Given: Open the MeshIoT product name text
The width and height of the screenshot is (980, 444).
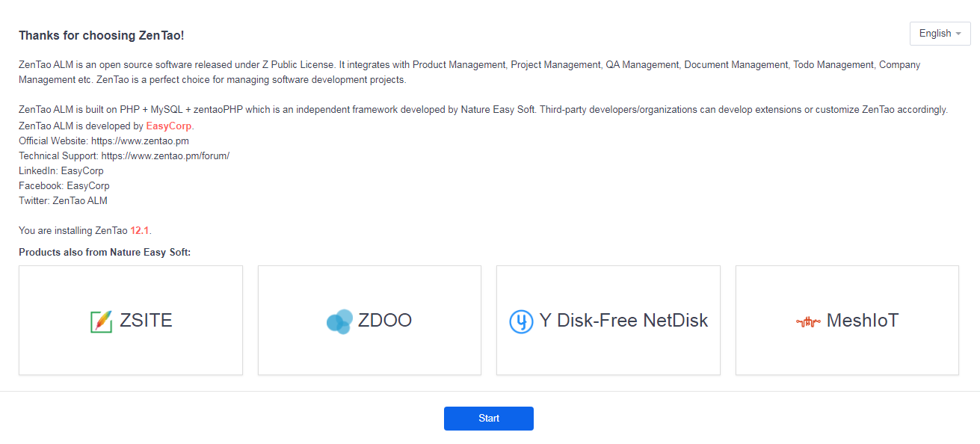Looking at the screenshot, I should [863, 321].
